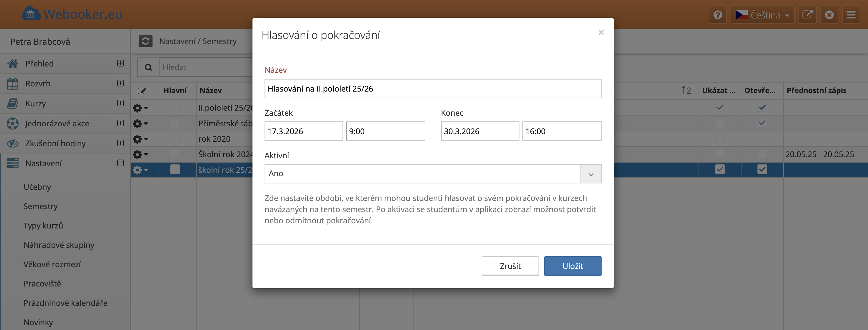The image size is (868, 330).
Task: Click the circled X icon in header
Action: coord(829,15)
